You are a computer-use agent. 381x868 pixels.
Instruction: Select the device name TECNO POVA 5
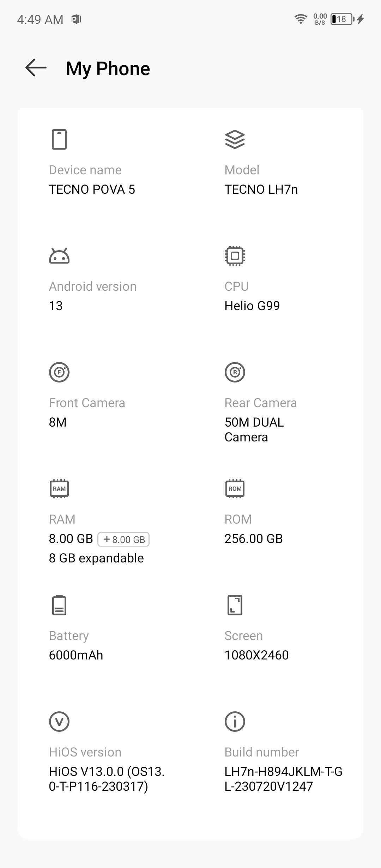(92, 189)
